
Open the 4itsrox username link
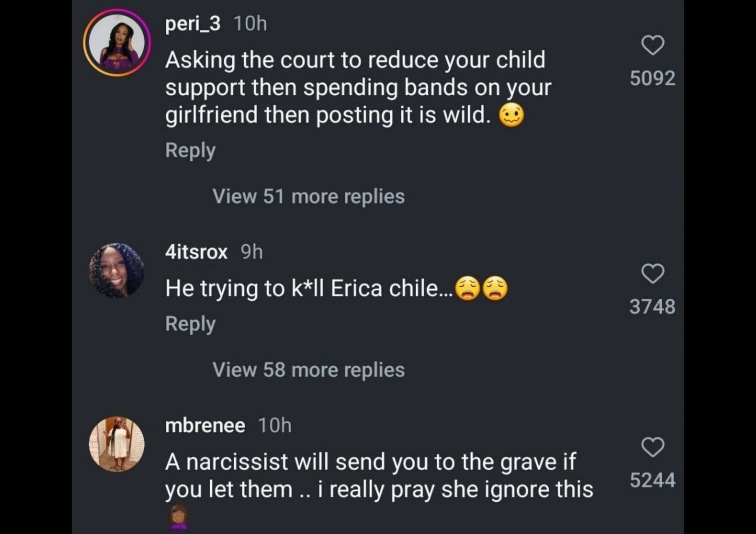pyautogui.click(x=196, y=252)
